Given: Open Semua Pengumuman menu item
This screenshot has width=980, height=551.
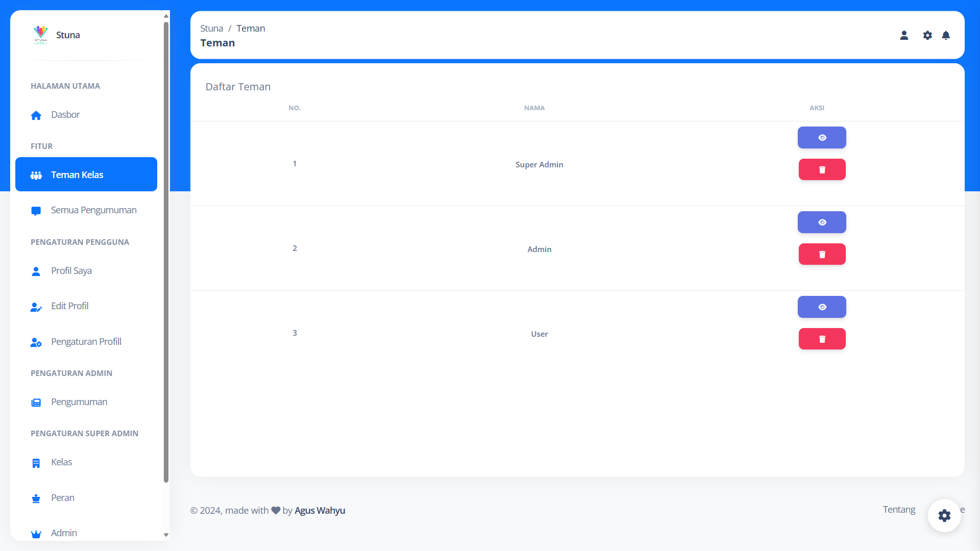Looking at the screenshot, I should [86, 210].
